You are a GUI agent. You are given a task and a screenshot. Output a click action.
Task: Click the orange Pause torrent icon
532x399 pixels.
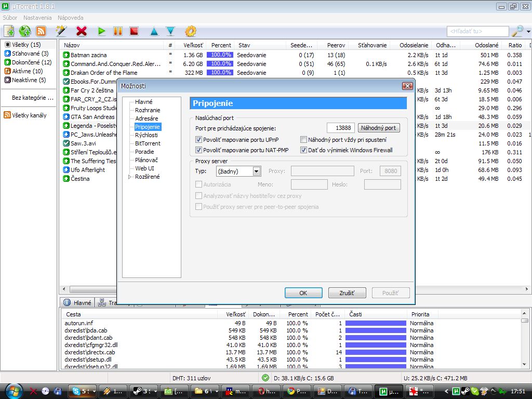click(118, 31)
